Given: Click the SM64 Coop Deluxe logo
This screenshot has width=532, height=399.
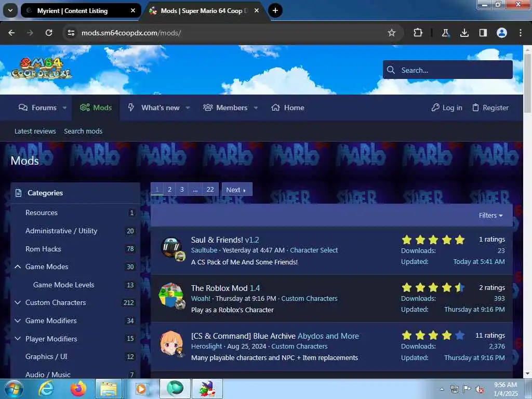Looking at the screenshot, I should pos(42,68).
